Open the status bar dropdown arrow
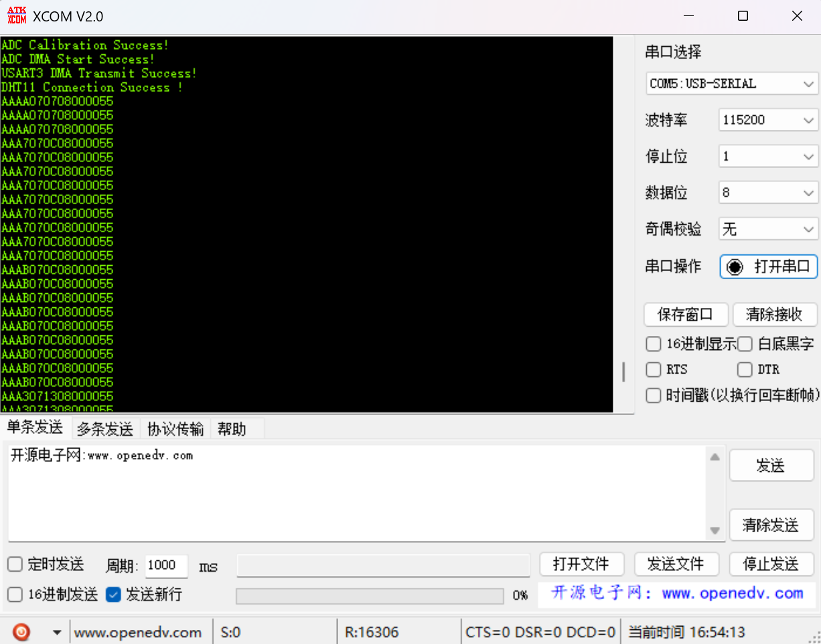 [x=57, y=632]
